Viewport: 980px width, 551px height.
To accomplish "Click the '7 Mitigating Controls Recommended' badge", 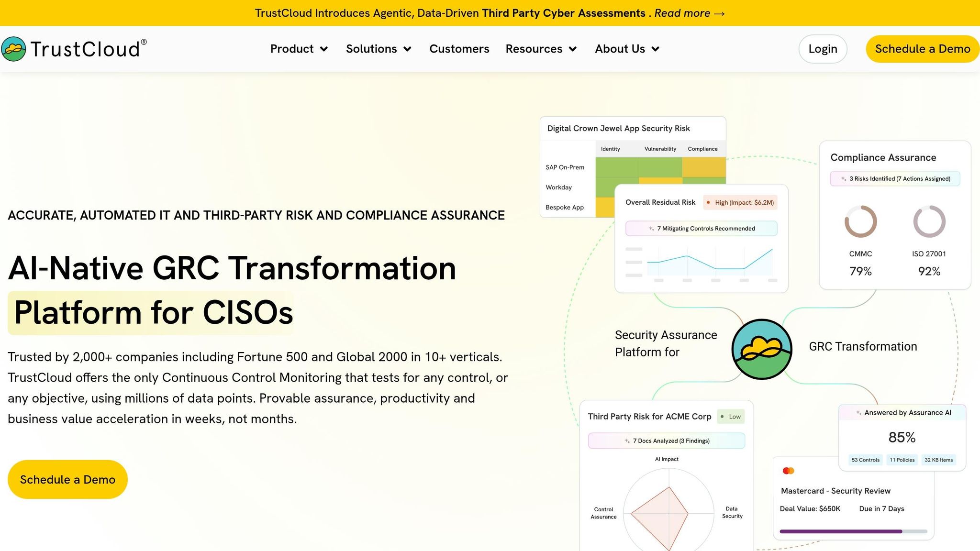I will coord(702,229).
